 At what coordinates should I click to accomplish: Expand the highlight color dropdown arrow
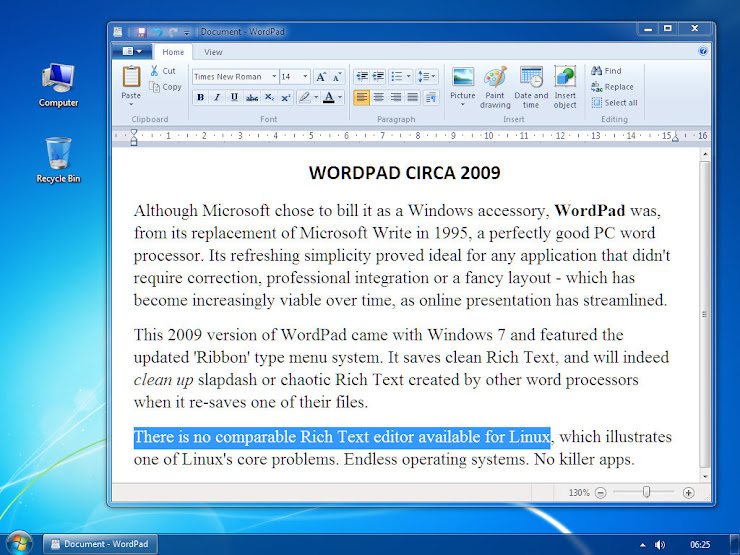[316, 97]
